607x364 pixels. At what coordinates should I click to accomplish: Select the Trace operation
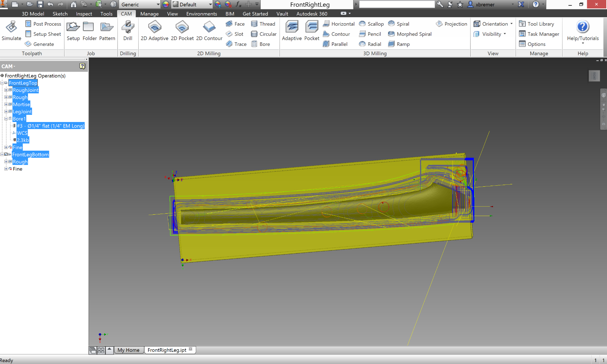pos(236,44)
